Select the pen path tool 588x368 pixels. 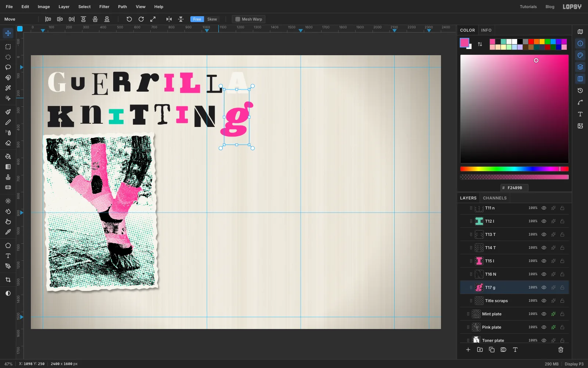(8, 266)
